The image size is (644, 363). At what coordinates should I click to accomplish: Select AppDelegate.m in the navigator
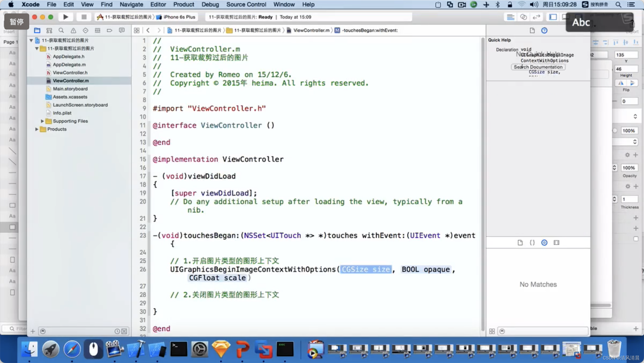tap(69, 64)
